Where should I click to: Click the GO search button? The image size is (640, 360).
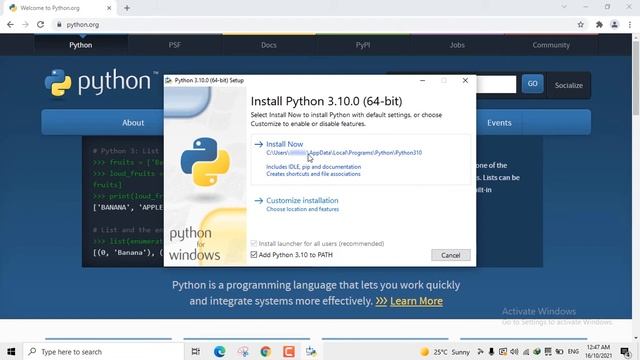[x=532, y=84]
